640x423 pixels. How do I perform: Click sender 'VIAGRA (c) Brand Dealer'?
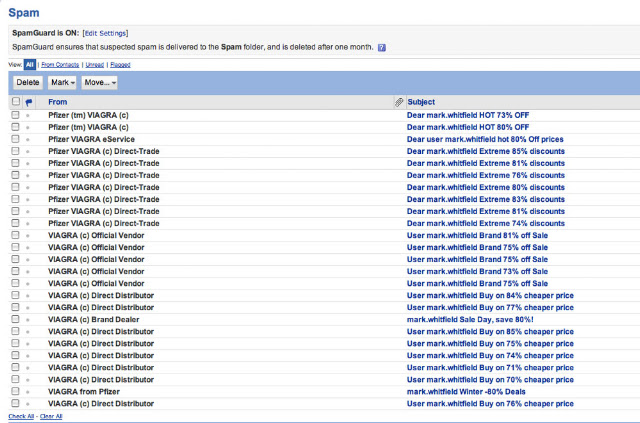pyautogui.click(x=93, y=320)
